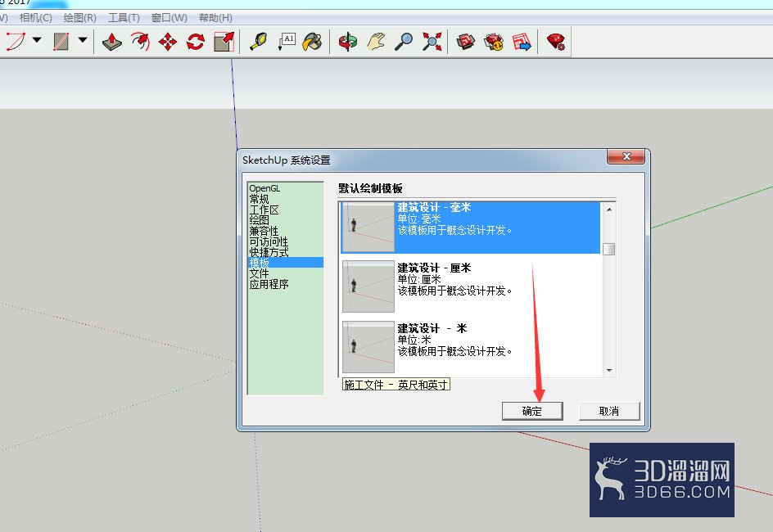
Task: Select 可访问性 in the settings list
Action: (286, 241)
